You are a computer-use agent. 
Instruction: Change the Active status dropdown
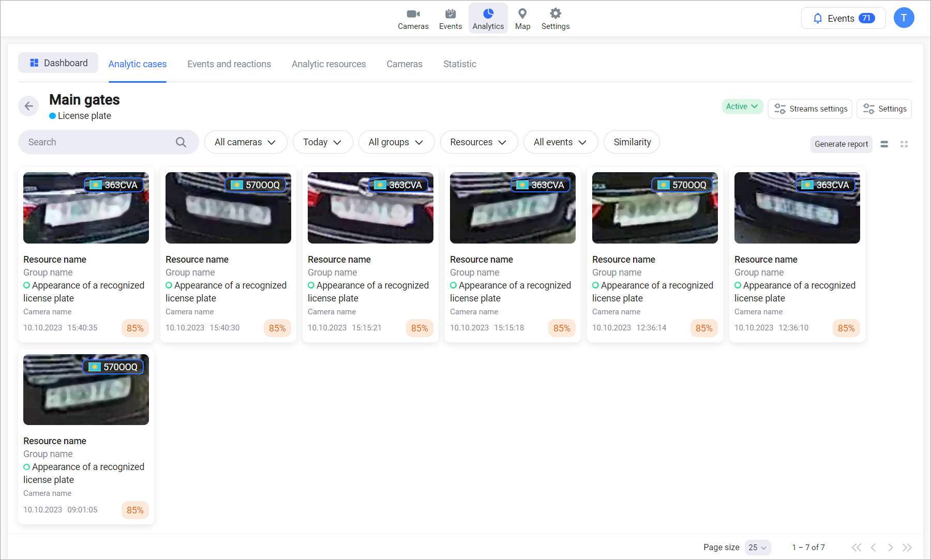[742, 107]
